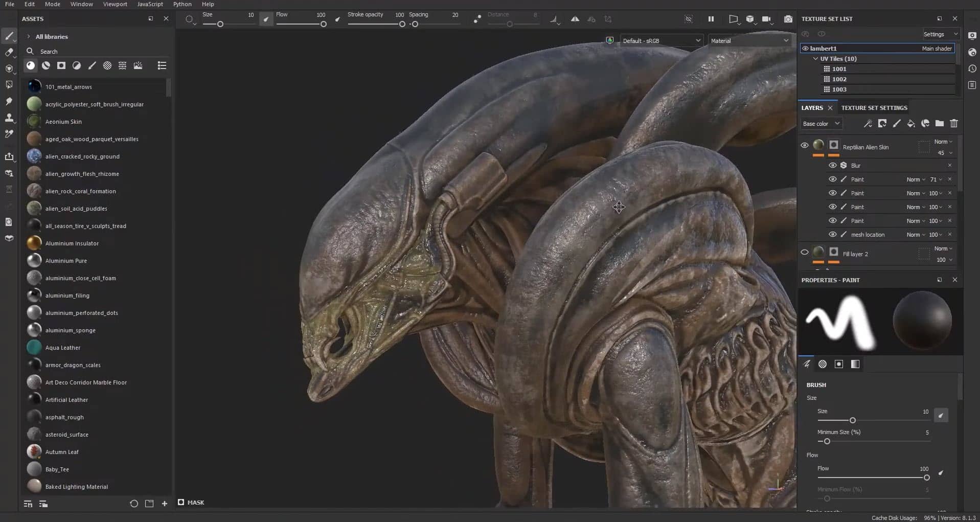Hide the Reptilian Alien Skin layer
Viewport: 980px width, 522px height.
pos(804,146)
